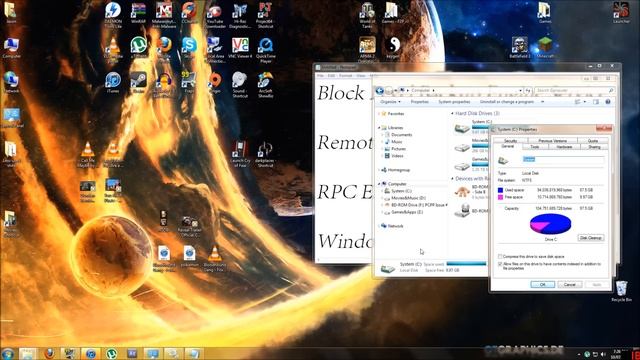Expand Favorites in navigation pane

point(379,114)
